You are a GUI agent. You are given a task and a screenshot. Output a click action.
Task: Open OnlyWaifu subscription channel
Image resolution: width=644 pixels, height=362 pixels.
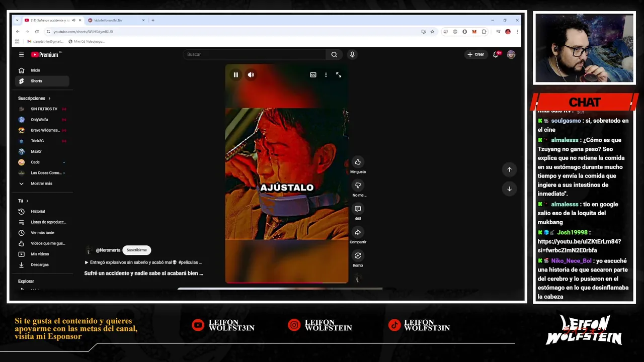click(42, 120)
